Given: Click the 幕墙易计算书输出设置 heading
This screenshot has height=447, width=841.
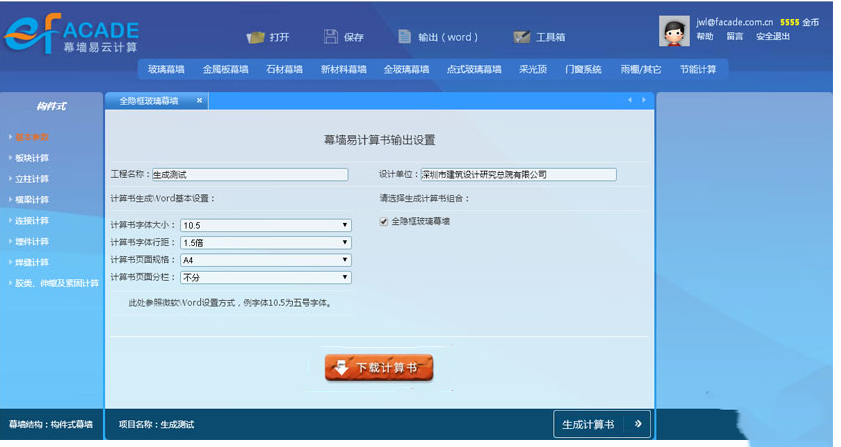Looking at the screenshot, I should coord(379,140).
